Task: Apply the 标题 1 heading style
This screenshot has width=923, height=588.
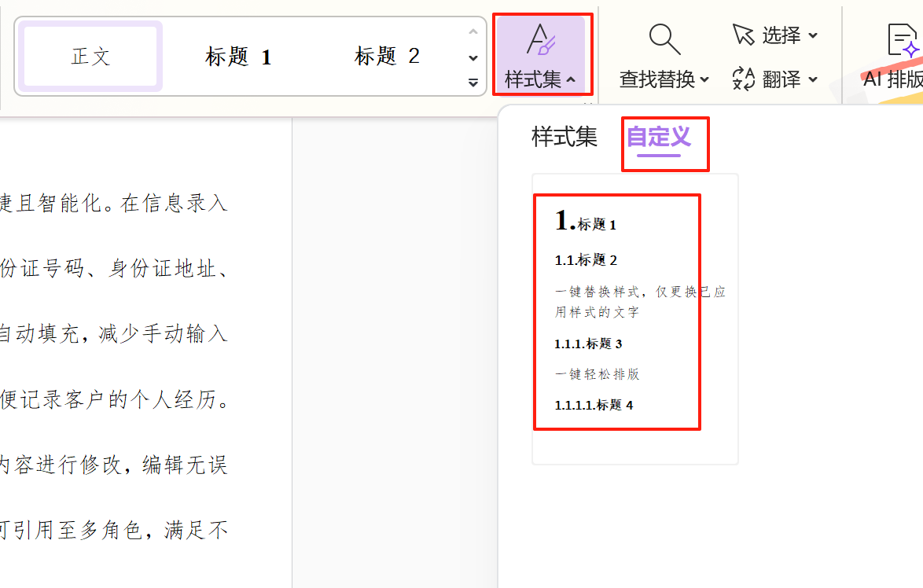Action: [238, 57]
